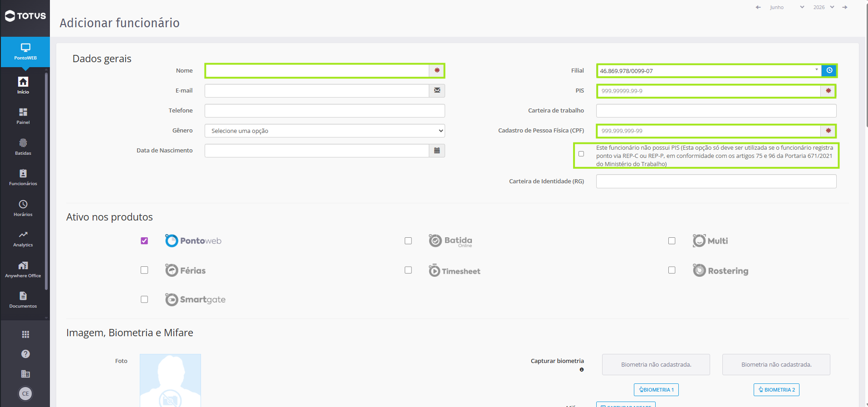The image size is (868, 407).
Task: Enable the Smartgate product checkbox
Action: click(144, 299)
